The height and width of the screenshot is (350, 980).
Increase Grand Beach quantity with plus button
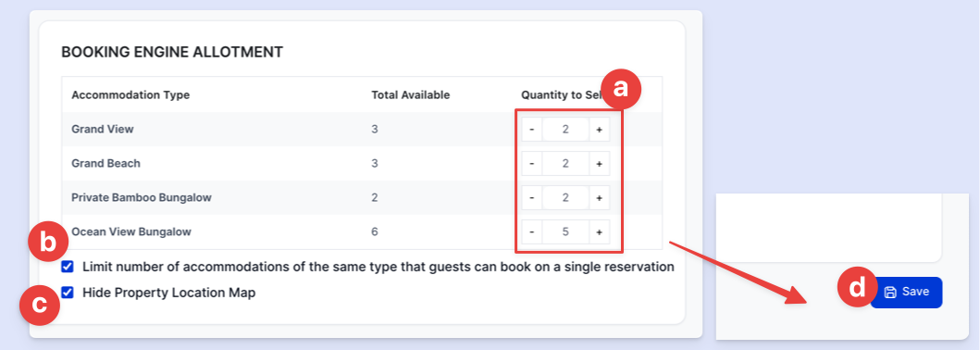(x=599, y=164)
